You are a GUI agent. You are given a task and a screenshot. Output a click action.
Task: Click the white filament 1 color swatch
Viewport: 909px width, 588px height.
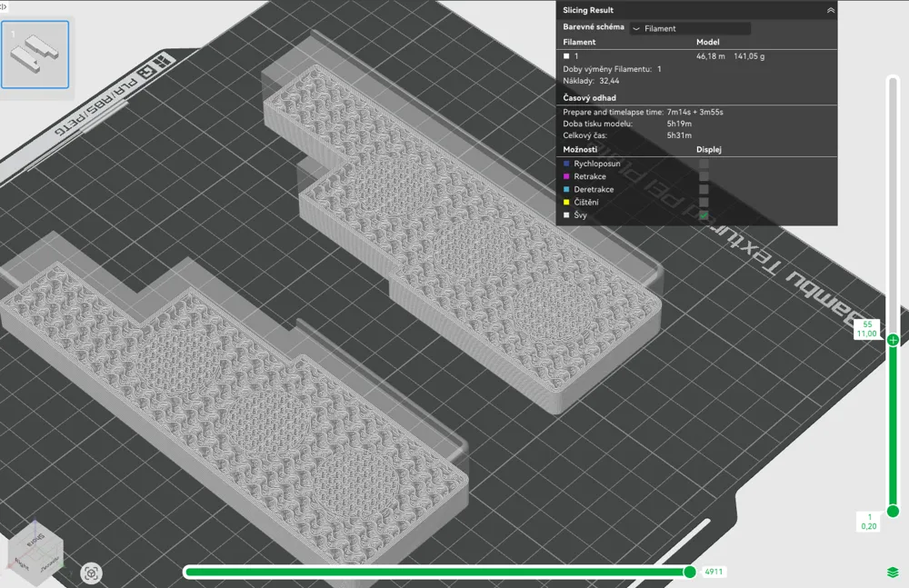click(566, 56)
